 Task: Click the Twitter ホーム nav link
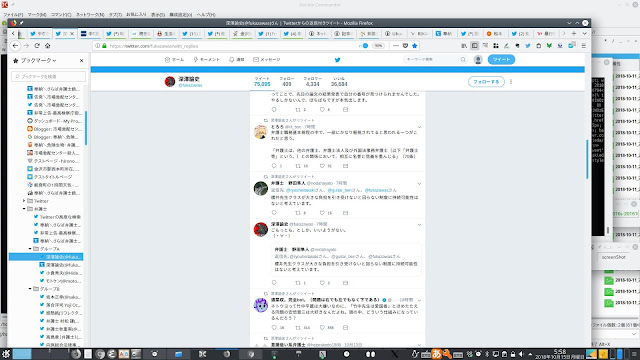pos(174,60)
